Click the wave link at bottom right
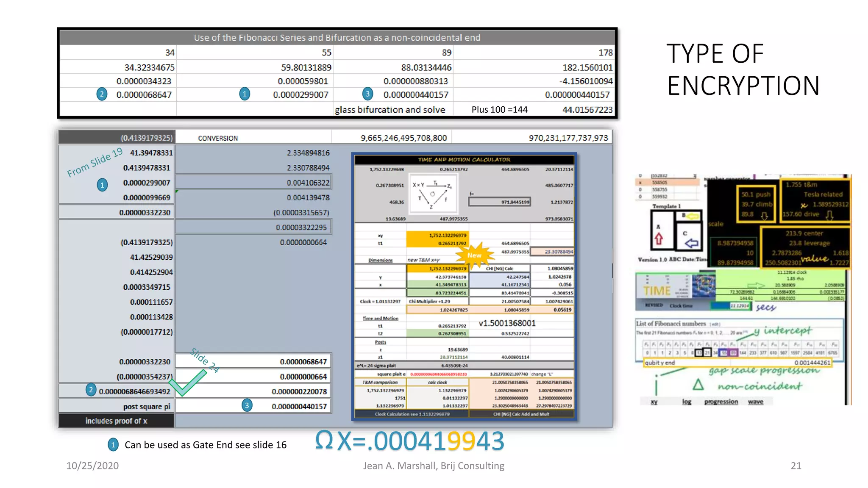The height and width of the screenshot is (488, 868). [x=755, y=402]
